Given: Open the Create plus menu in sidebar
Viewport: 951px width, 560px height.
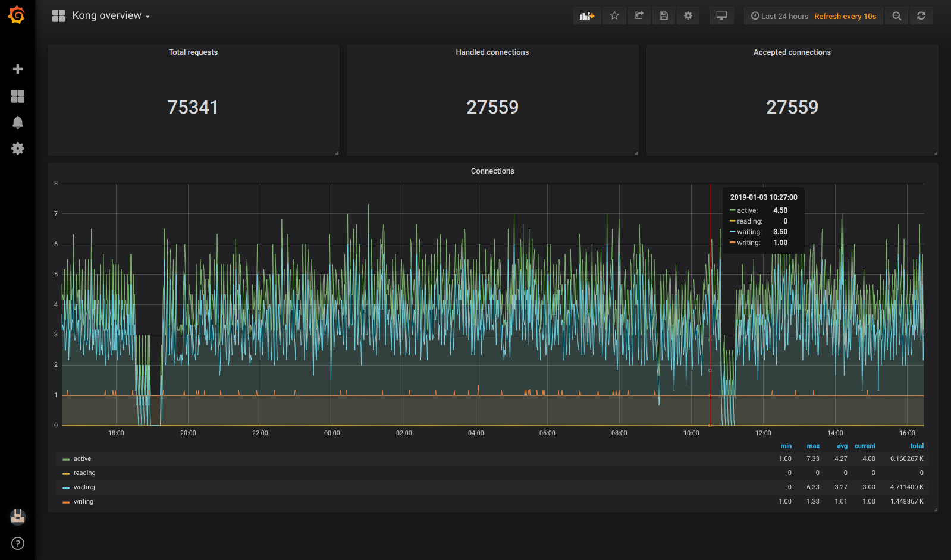Looking at the screenshot, I should (x=18, y=69).
